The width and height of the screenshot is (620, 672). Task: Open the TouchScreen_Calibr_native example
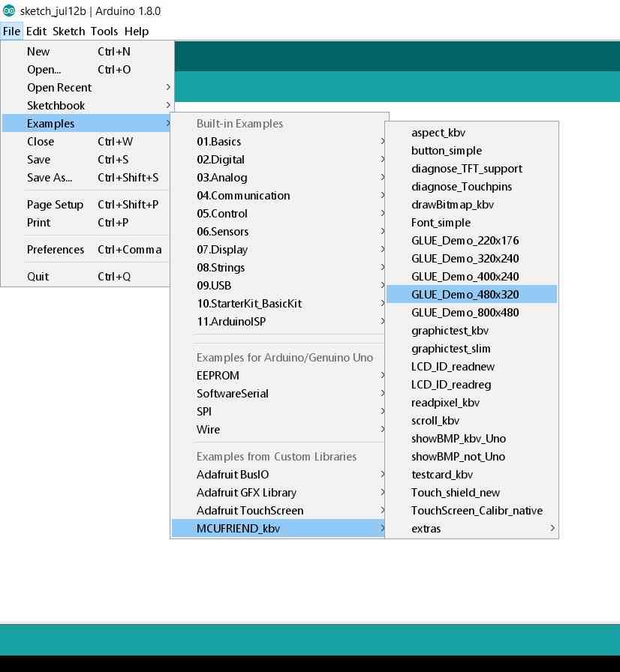(x=471, y=511)
